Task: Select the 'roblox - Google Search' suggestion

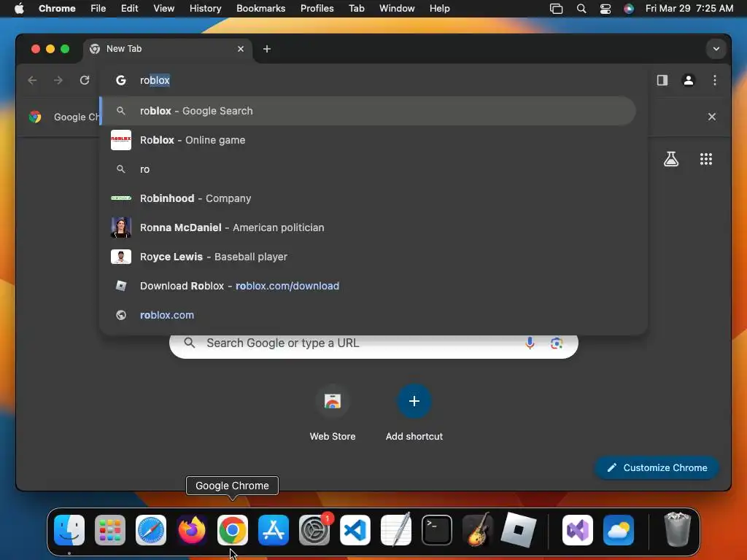Action: tap(368, 111)
